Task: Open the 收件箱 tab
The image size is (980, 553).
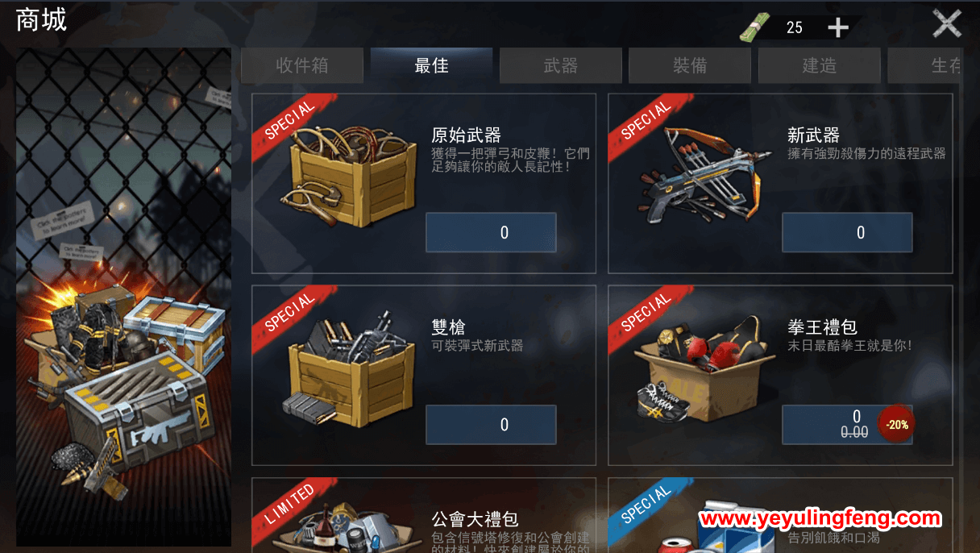Action: [x=302, y=65]
